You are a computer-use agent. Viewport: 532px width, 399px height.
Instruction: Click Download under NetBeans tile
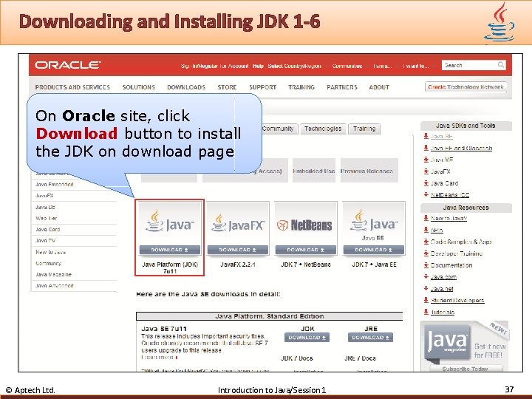pyautogui.click(x=306, y=250)
